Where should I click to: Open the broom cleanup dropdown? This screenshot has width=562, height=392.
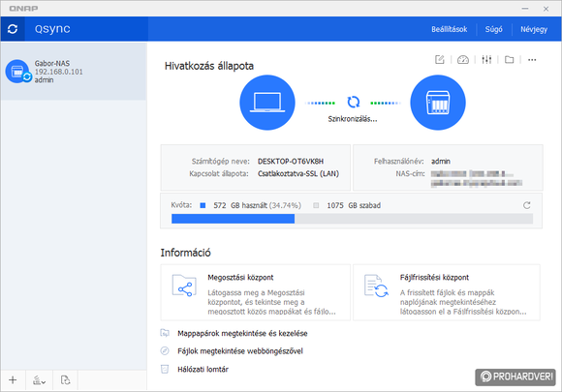pyautogui.click(x=39, y=380)
